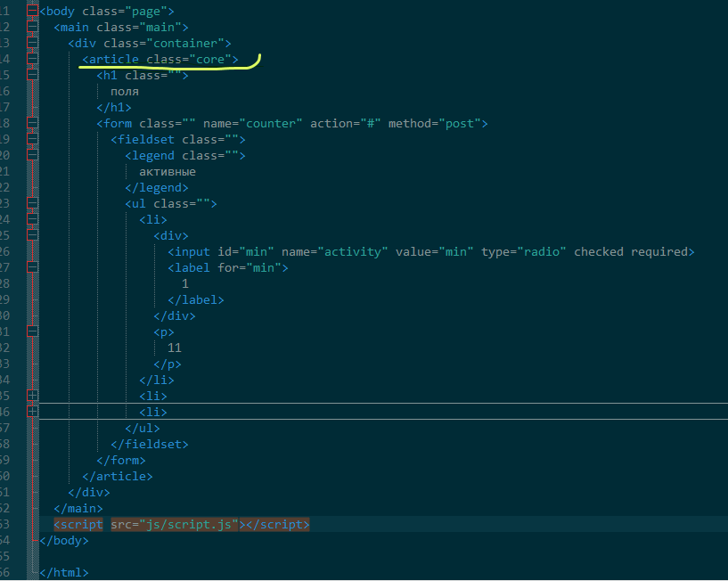Expand the last collapsed li block
Screen dimensions: 728x581
[32, 412]
